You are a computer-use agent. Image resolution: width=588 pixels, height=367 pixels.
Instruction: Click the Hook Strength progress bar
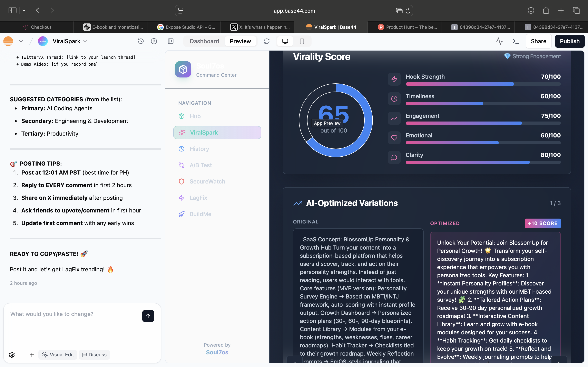pos(483,84)
